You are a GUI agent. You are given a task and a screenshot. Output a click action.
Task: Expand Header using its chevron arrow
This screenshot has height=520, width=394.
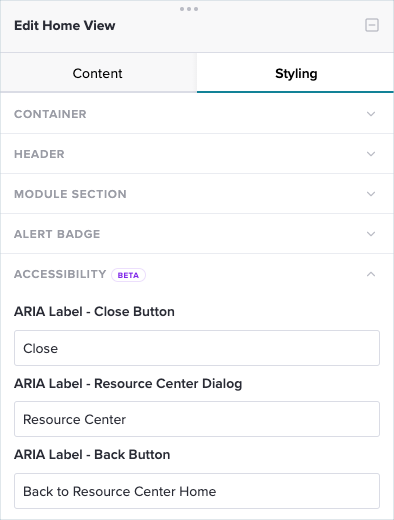pyautogui.click(x=371, y=154)
